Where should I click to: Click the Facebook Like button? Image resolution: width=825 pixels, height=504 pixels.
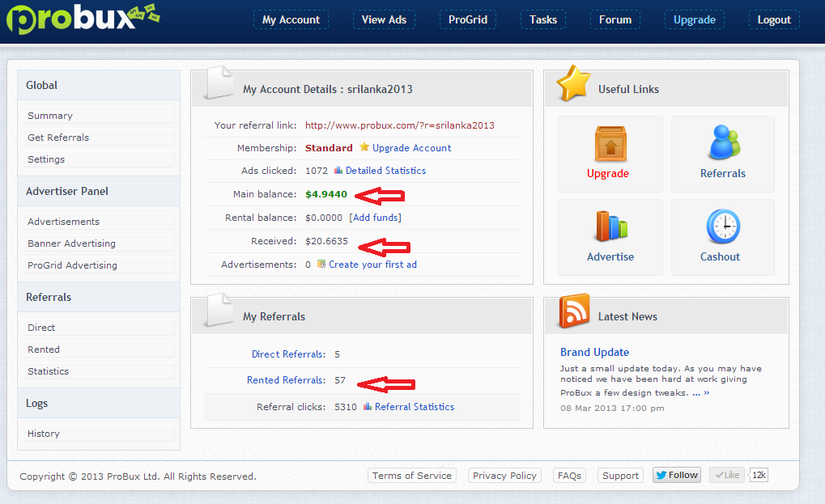click(x=726, y=475)
